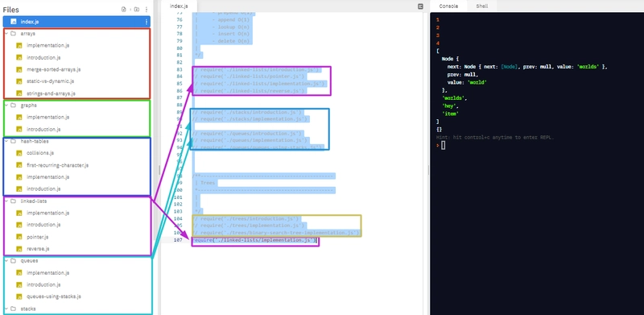644x315 pixels.
Task: Switch to the Console tab
Action: click(x=448, y=6)
